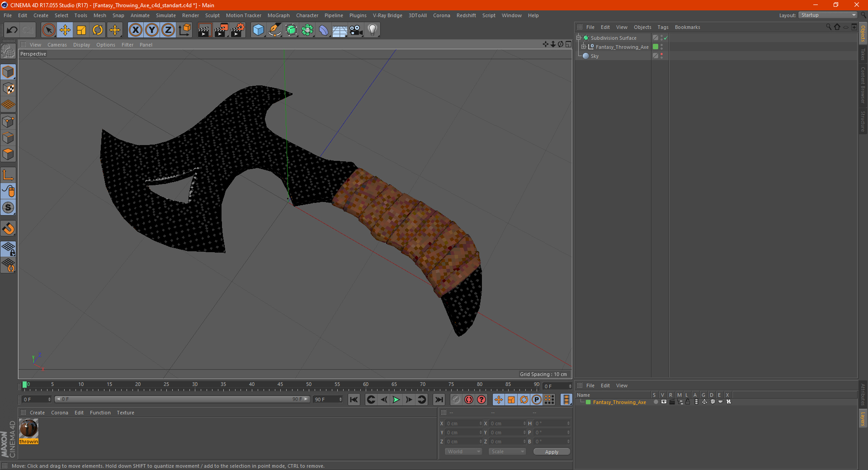The width and height of the screenshot is (868, 470).
Task: Open the Scale mode dropdown
Action: (x=507, y=451)
